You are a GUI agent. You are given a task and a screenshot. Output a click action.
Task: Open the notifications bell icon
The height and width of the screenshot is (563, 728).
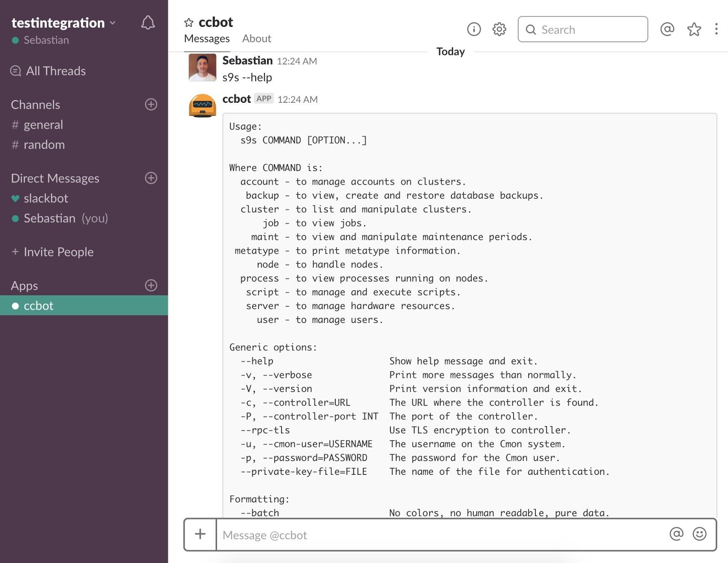pos(148,23)
